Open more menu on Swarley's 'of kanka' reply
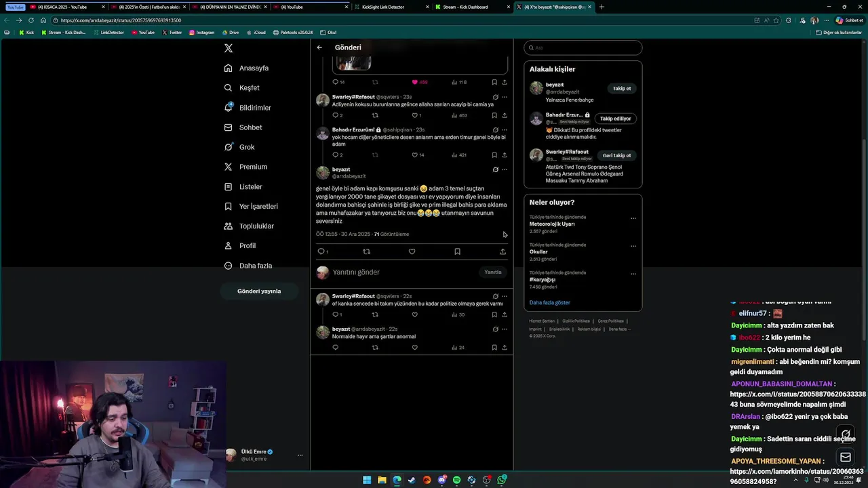This screenshot has height=488, width=868. click(x=504, y=296)
